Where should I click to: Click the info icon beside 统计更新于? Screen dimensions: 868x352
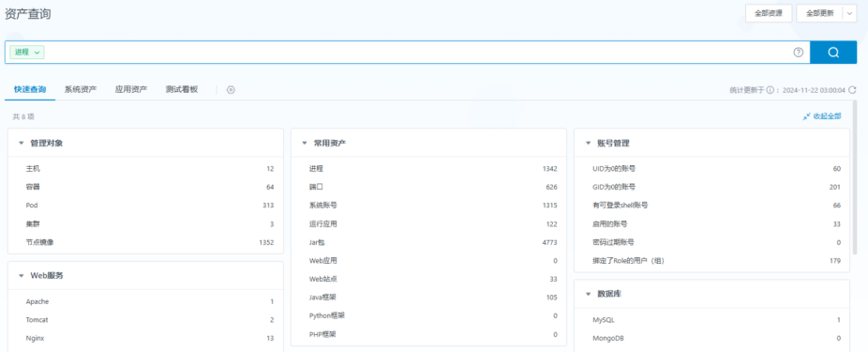pyautogui.click(x=770, y=90)
